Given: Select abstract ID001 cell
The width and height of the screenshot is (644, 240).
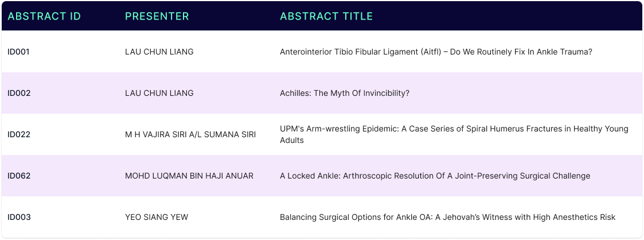Looking at the screenshot, I should pos(18,52).
